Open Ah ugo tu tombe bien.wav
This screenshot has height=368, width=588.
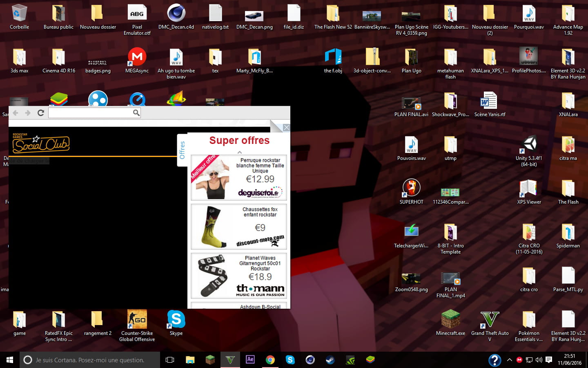(176, 63)
